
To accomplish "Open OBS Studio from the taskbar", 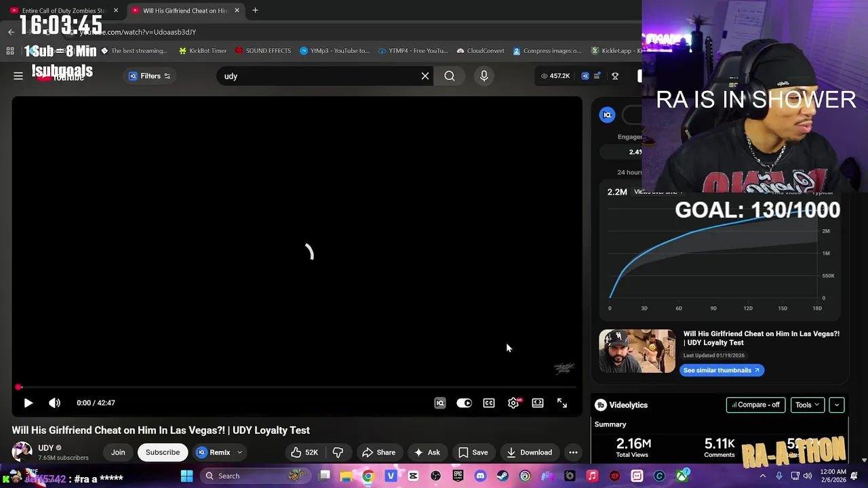I will click(435, 476).
